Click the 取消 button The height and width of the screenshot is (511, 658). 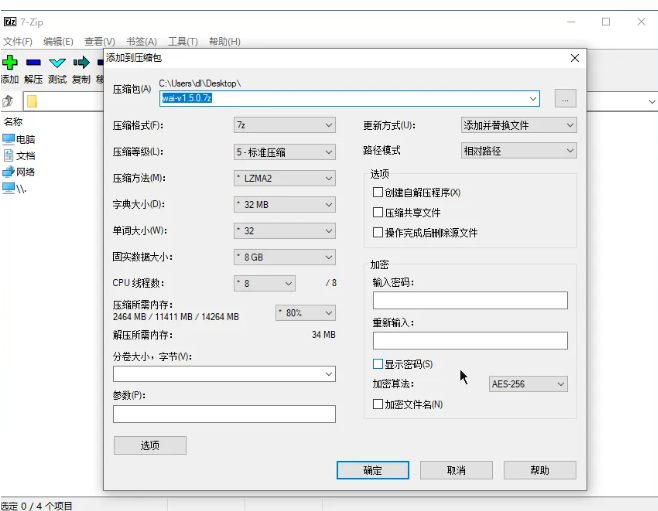[456, 470]
